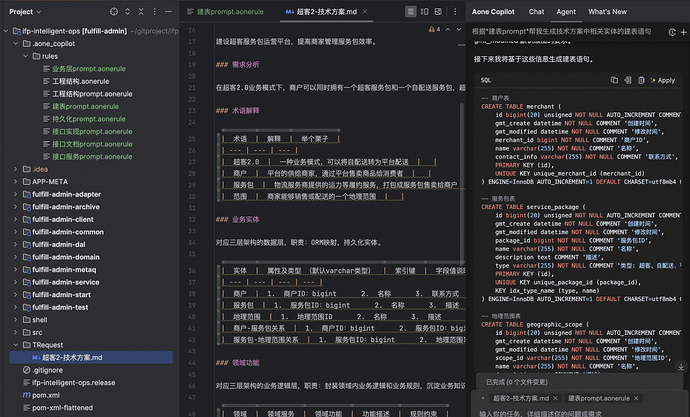This screenshot has height=417, width=690.
Task: Click the ### 需求分析 heading in editor
Action: 237,65
